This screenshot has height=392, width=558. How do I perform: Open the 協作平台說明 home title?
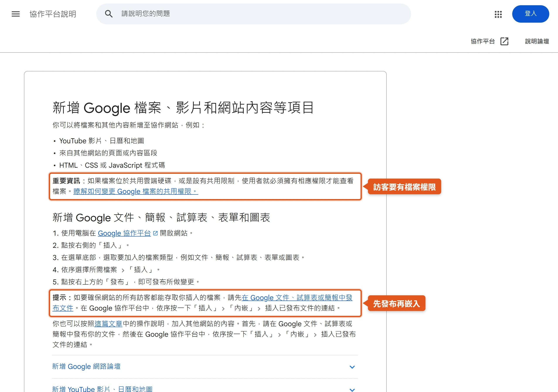pos(53,14)
